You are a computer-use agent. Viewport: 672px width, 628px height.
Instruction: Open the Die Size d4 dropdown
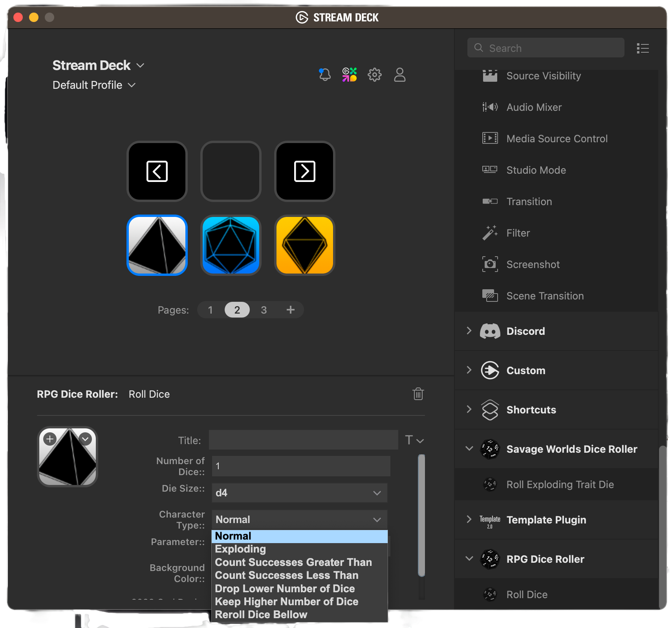[299, 493]
